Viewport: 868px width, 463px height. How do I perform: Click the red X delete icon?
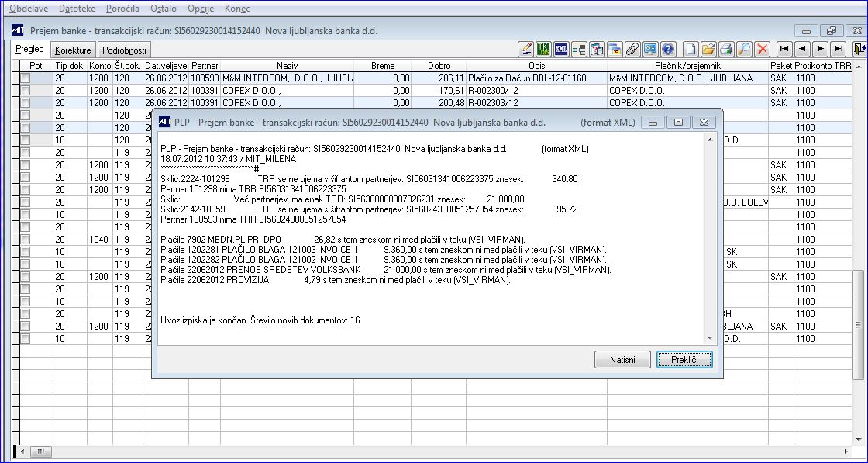[x=763, y=49]
